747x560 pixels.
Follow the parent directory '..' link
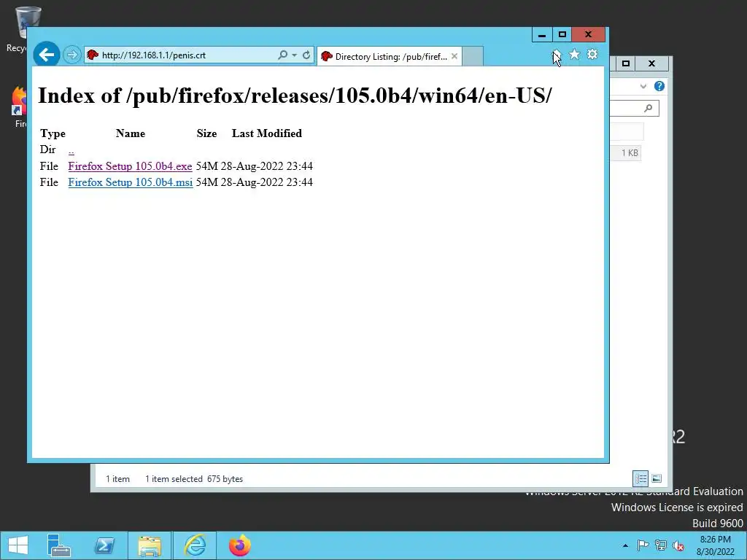pyautogui.click(x=71, y=150)
